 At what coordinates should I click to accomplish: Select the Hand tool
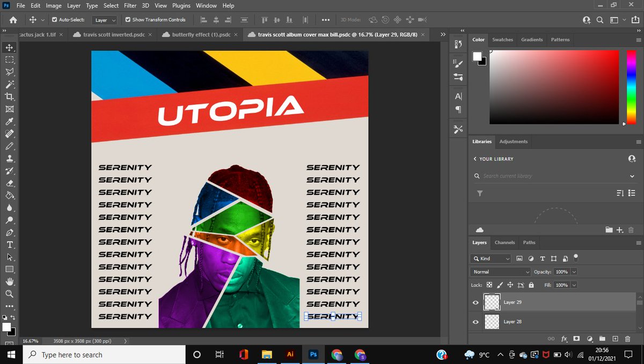[9, 281]
